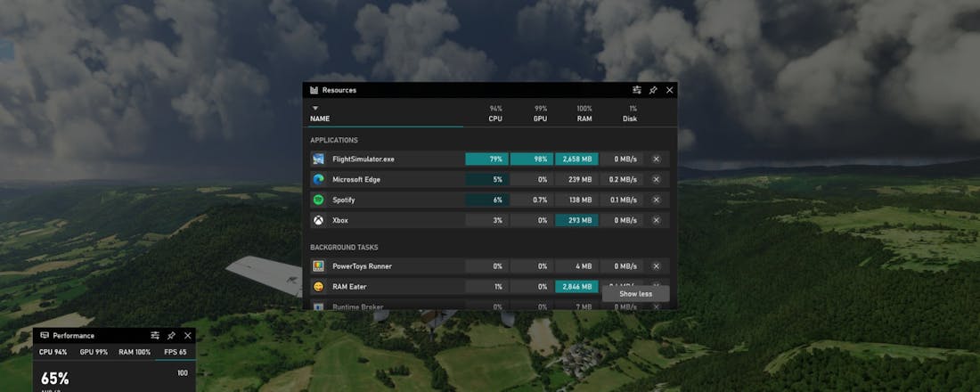Kill PowerToys Runner background task
The width and height of the screenshot is (980, 392).
pyautogui.click(x=657, y=265)
